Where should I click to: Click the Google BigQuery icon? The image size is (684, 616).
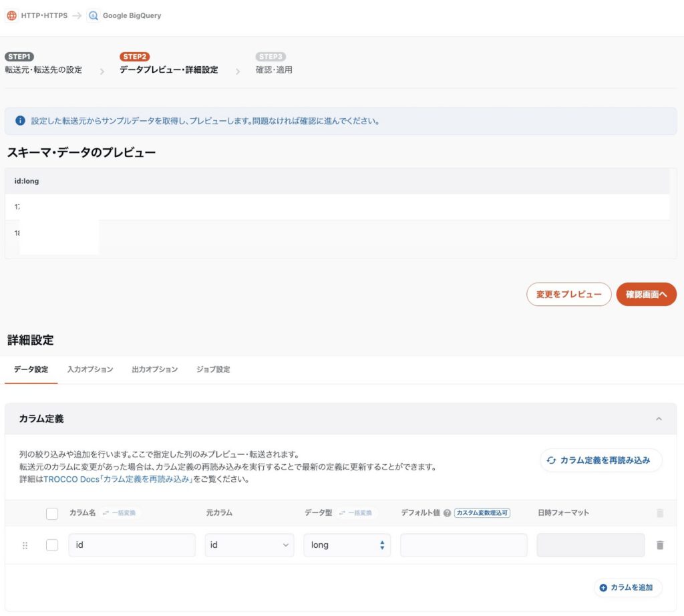93,15
